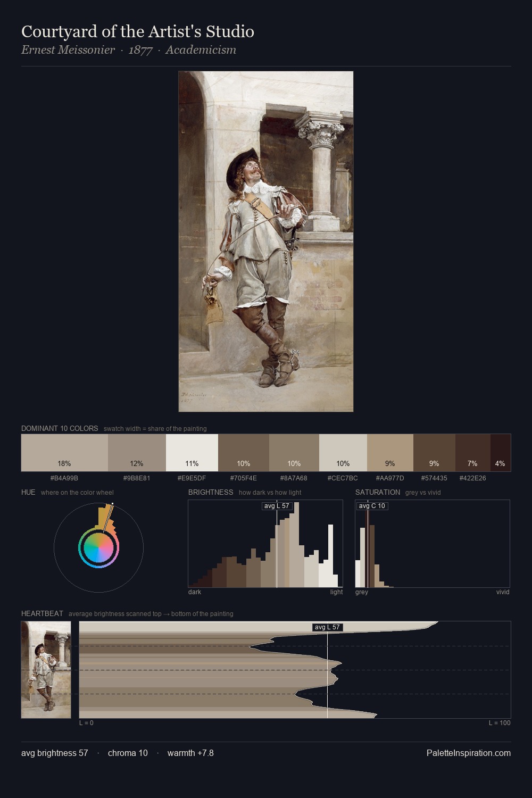Click the Heartbeat painting thumbnail

[x=46, y=670]
